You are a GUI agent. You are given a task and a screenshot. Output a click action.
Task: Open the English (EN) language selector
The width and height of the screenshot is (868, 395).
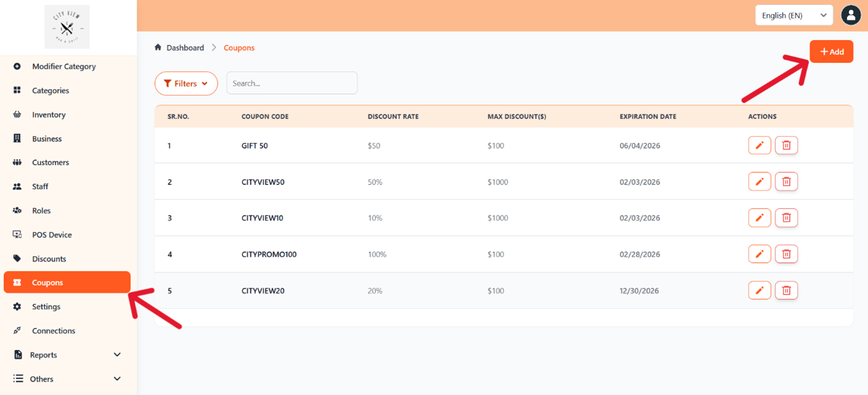(794, 15)
